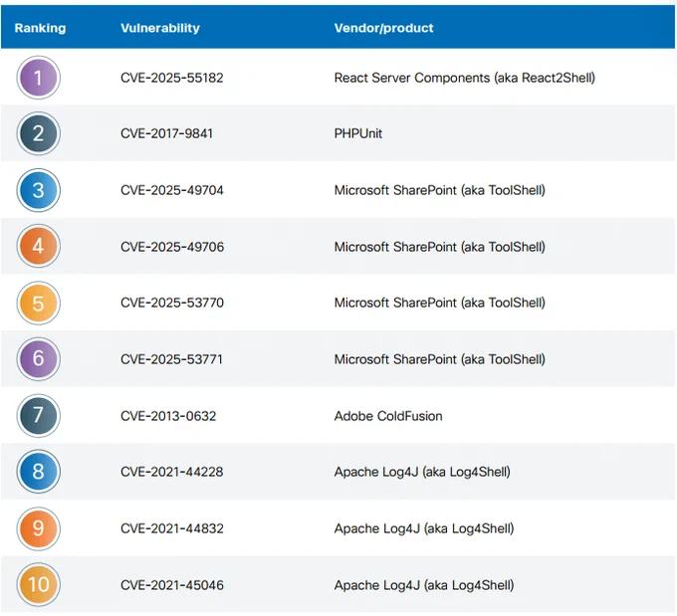Click the purple rank 6 badge

pos(39,359)
